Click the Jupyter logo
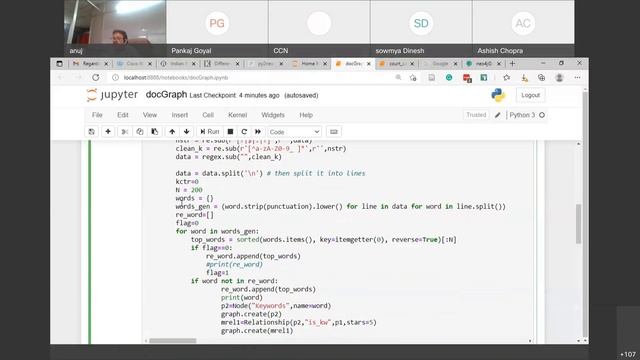Viewport: 640px width, 360px height. [112, 95]
